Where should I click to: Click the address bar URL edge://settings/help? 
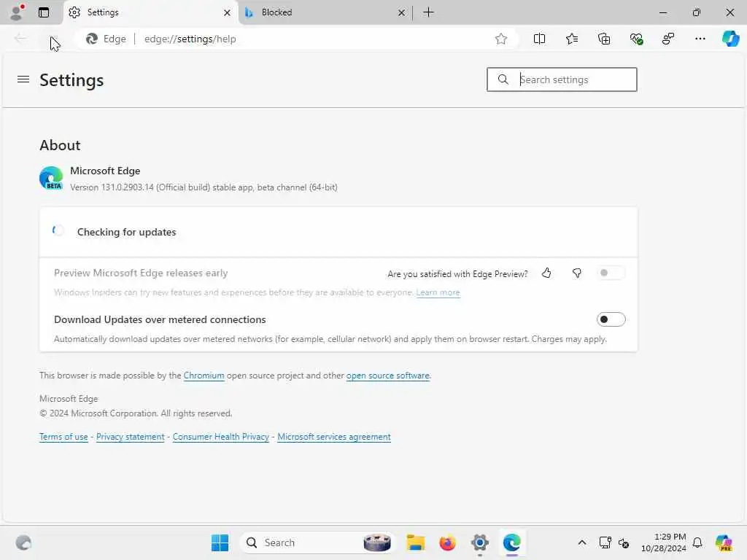tap(190, 39)
